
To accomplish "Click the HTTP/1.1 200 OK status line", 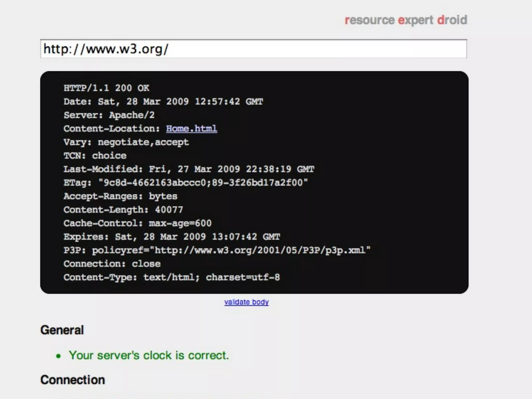I will (x=107, y=88).
